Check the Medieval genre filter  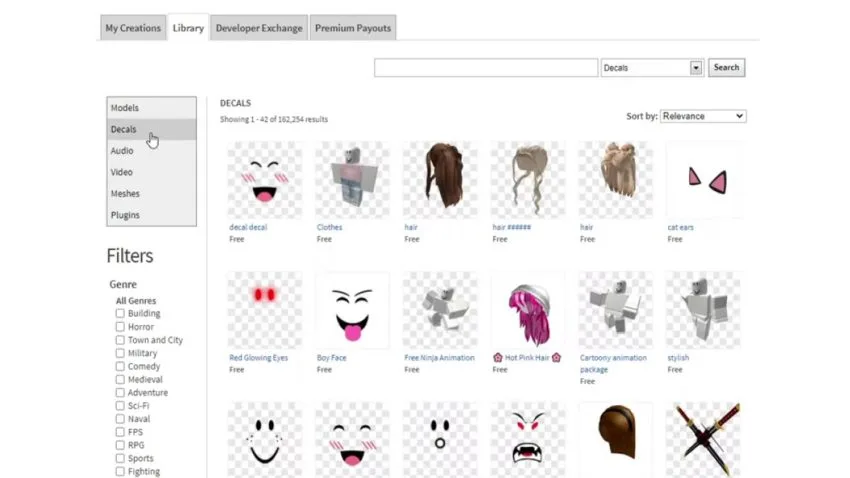coord(120,379)
